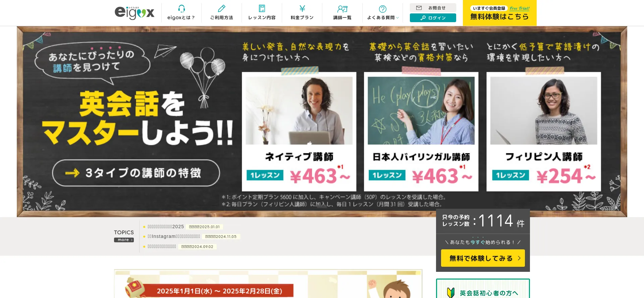Select the フィリピン人講師 card photo
Screen dimensions: 644x298
point(544,111)
